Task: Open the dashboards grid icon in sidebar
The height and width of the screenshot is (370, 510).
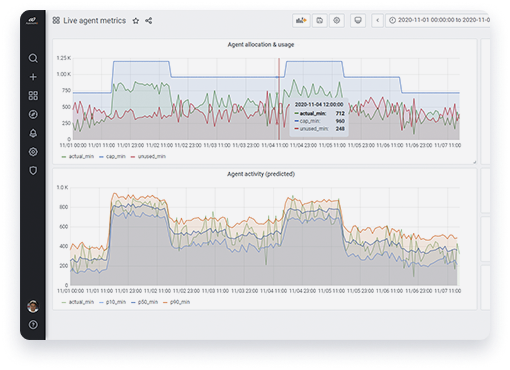Action: pos(33,96)
